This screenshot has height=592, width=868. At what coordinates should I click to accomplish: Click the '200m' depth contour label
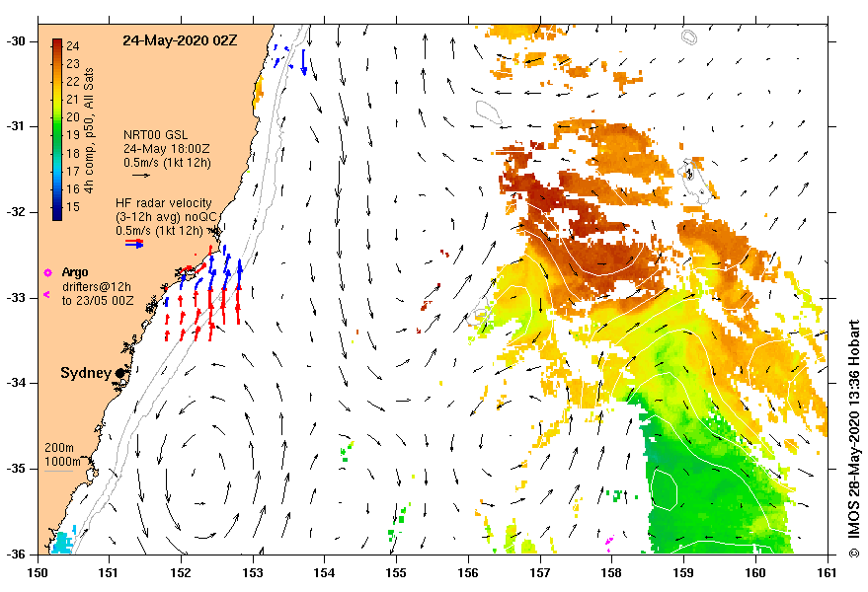pyautogui.click(x=59, y=448)
